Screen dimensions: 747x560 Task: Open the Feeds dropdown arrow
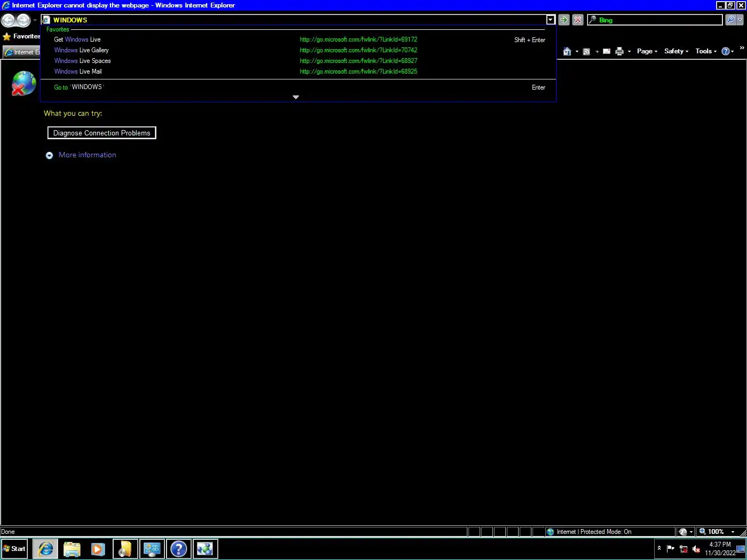point(597,51)
